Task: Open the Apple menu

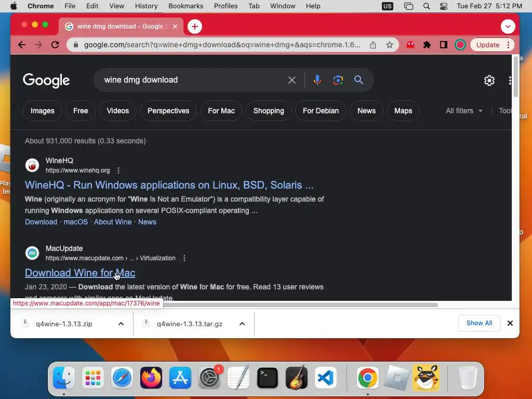Action: 14,6
